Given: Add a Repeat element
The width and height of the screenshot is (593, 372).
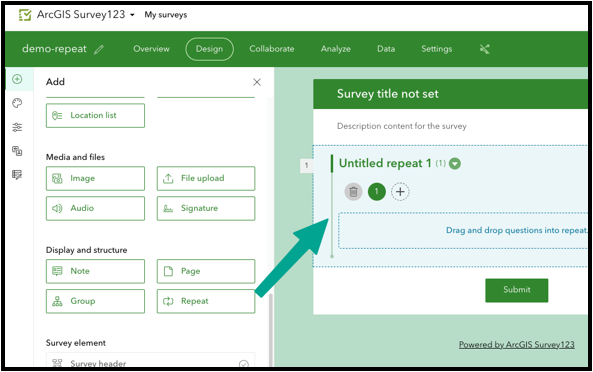Looking at the screenshot, I should point(206,301).
